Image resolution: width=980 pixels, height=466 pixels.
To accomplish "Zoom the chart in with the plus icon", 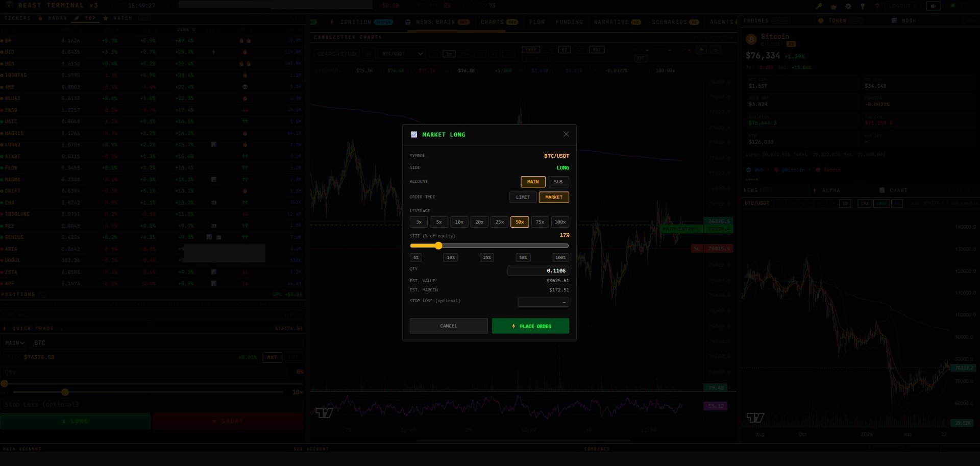I will [x=701, y=50].
